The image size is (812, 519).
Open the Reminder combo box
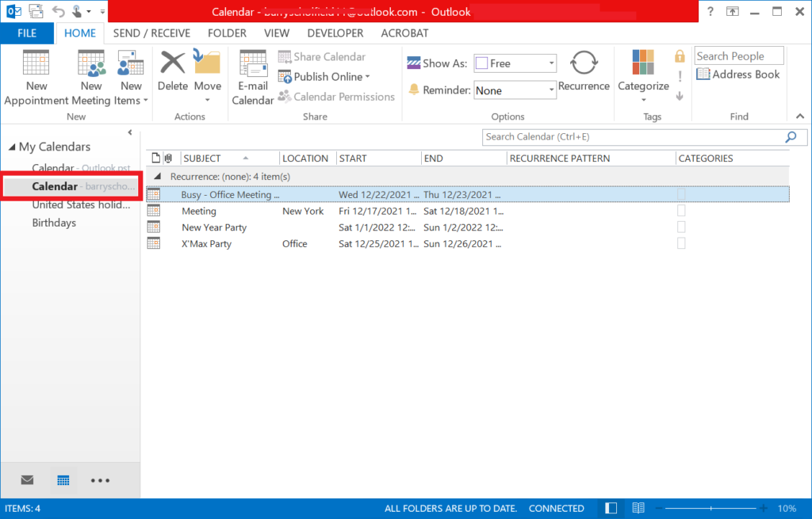[x=515, y=90]
